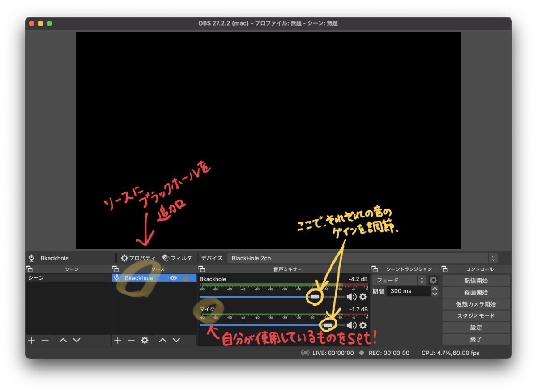The height and width of the screenshot is (392, 537).
Task: Click 仮想カメラ開始 button
Action: pos(476,304)
